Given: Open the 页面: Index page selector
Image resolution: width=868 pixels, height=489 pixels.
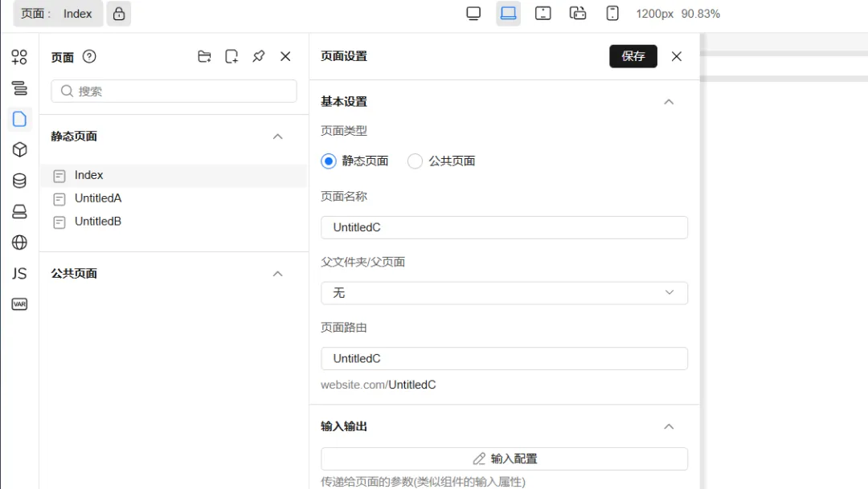Looking at the screenshot, I should coord(58,14).
